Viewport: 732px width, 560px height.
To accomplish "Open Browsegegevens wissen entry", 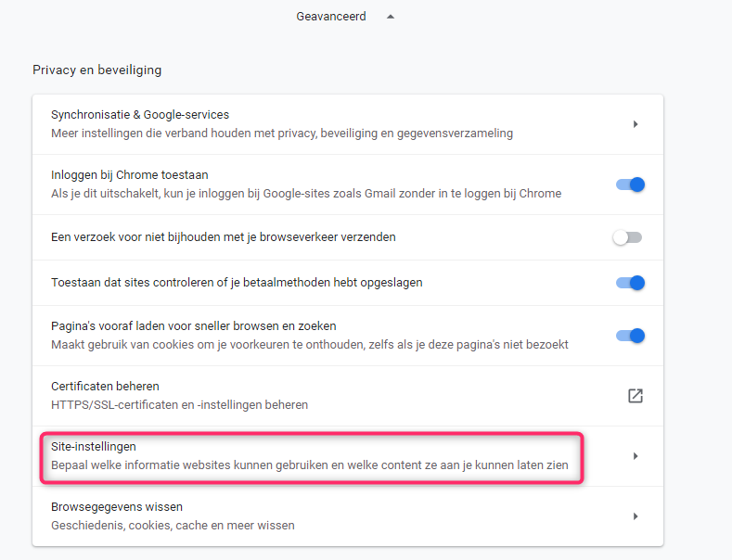I will [x=348, y=516].
